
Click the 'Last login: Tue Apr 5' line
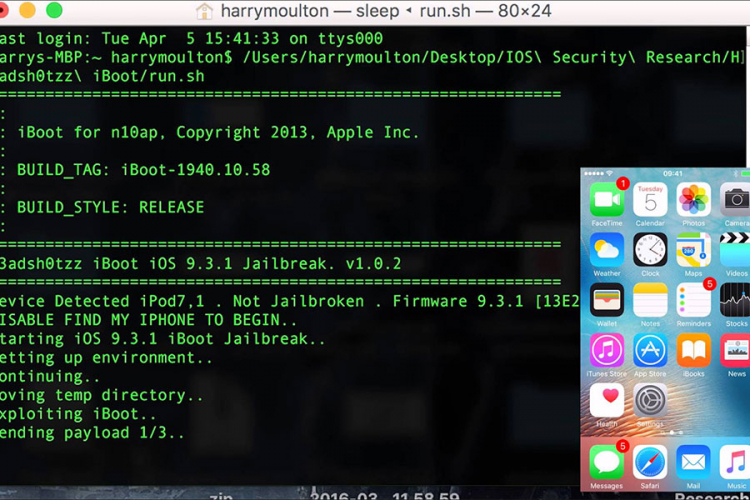click(191, 38)
